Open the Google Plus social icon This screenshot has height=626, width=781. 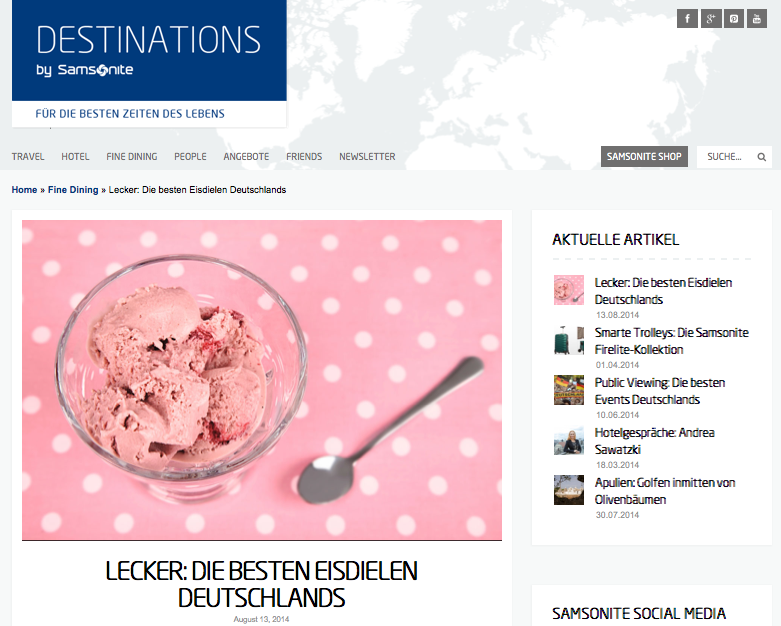[710, 19]
